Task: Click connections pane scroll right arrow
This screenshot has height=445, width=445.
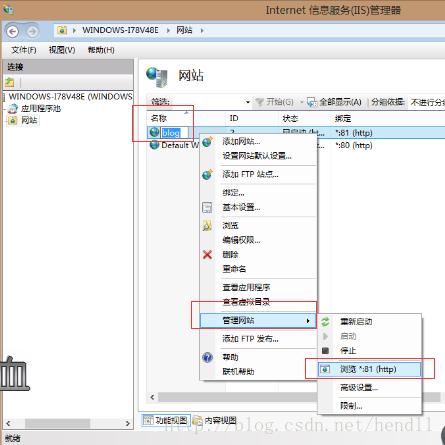Action: pyautogui.click(x=127, y=423)
